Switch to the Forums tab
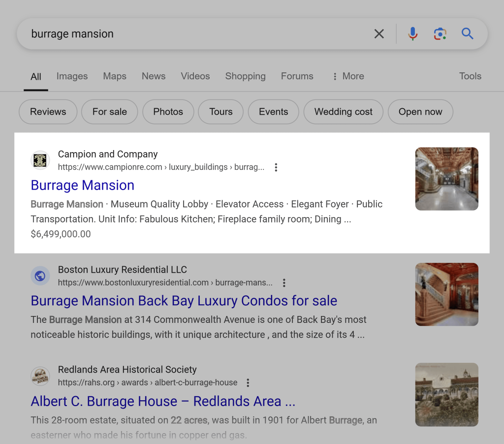This screenshot has height=444, width=504. [297, 76]
